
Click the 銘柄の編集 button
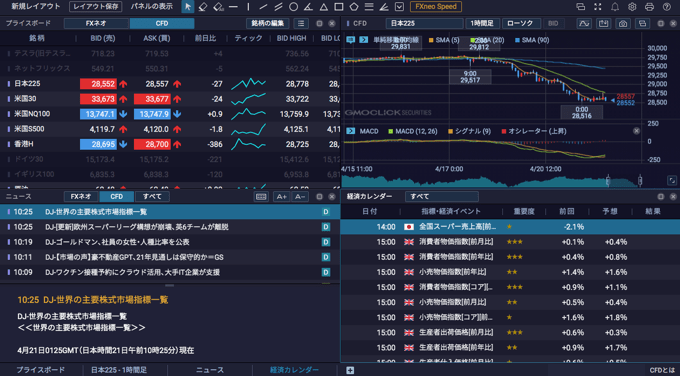coord(268,23)
